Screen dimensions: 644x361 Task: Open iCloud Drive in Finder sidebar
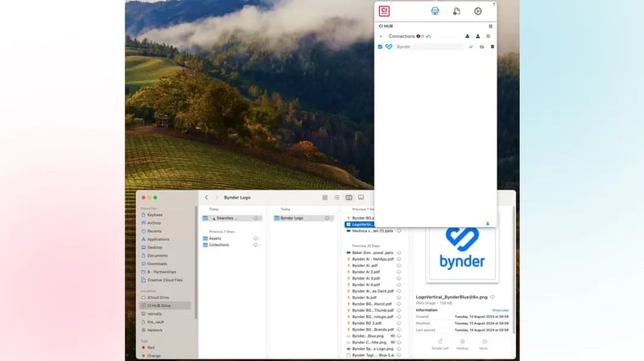coord(158,297)
